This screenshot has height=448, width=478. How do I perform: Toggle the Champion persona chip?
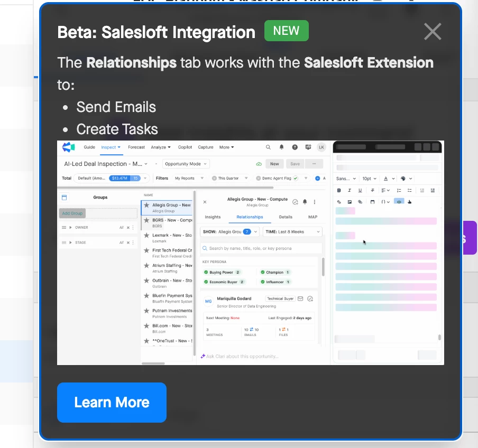pyautogui.click(x=275, y=272)
